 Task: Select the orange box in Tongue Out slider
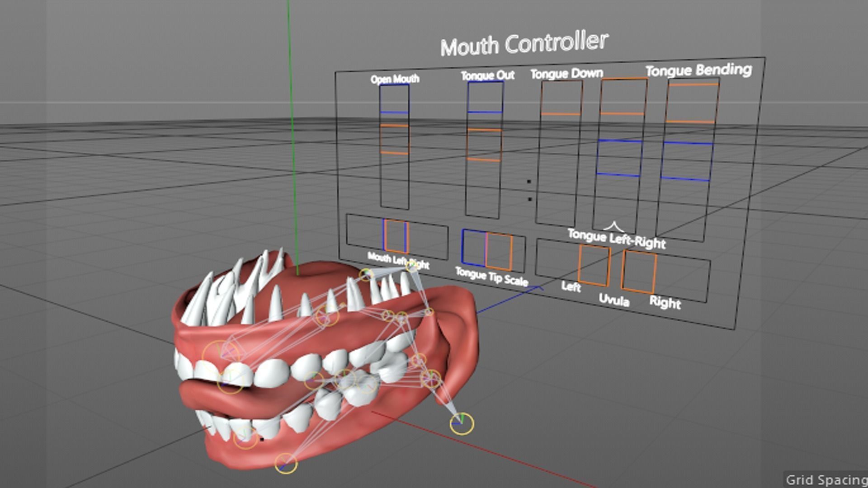coord(484,145)
